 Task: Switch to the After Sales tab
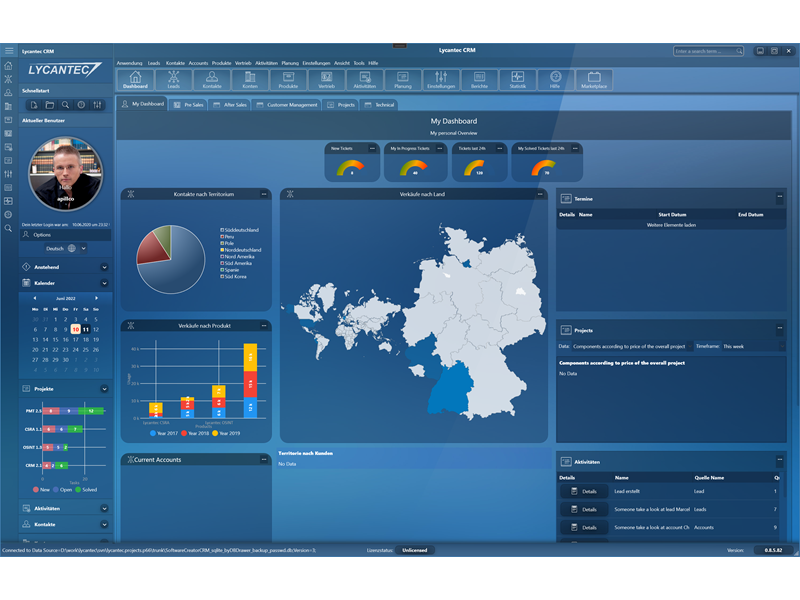point(230,105)
